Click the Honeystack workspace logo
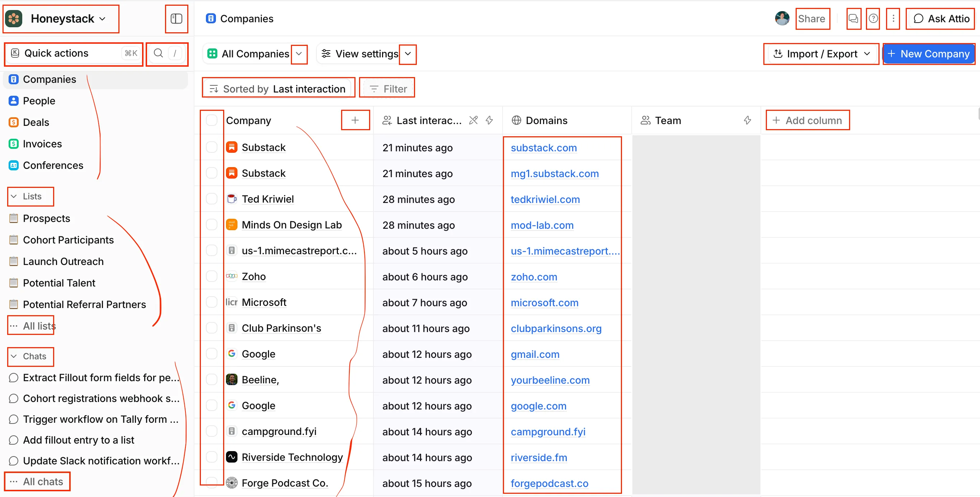 tap(14, 19)
